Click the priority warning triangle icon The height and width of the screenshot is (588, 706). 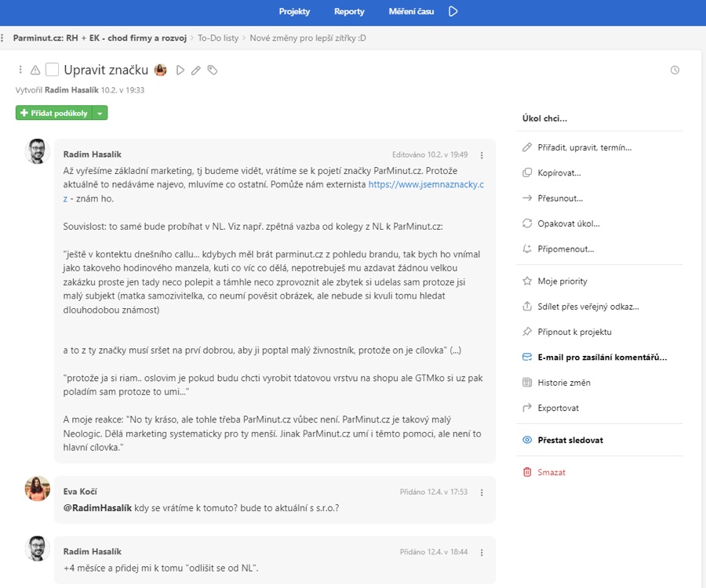[35, 71]
